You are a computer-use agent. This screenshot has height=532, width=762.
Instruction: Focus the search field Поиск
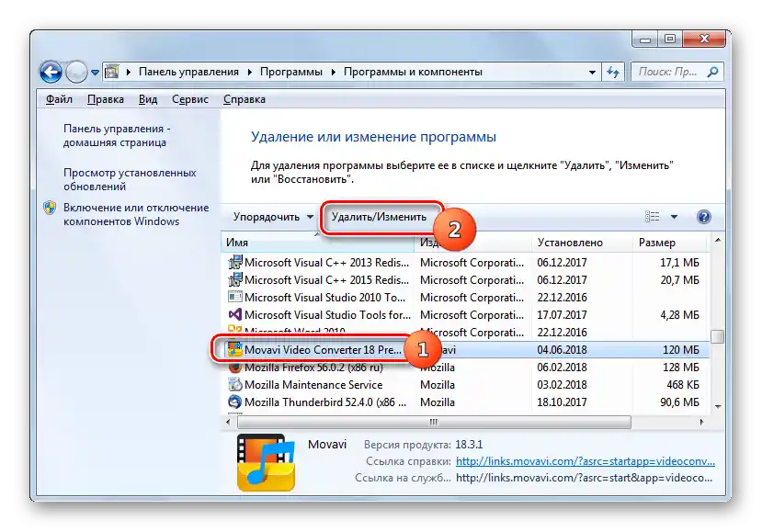(677, 72)
